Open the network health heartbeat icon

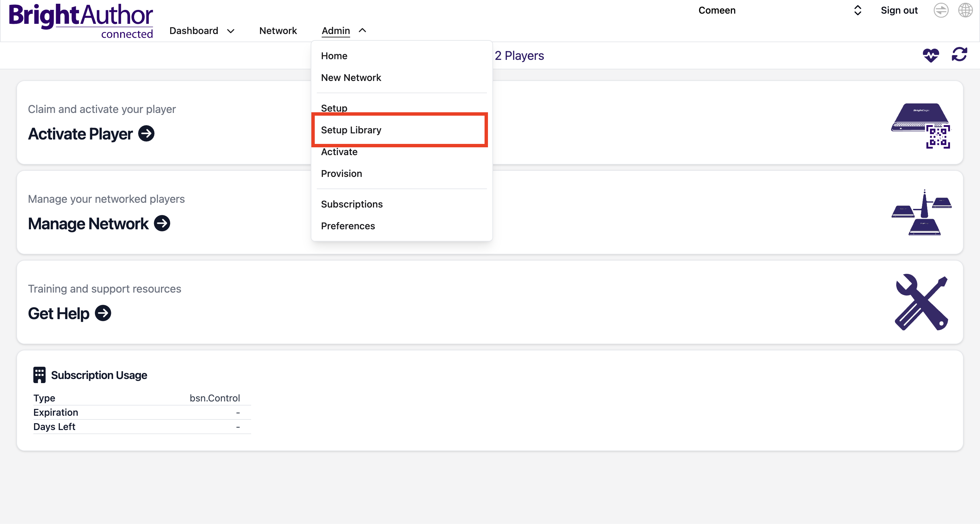click(x=931, y=55)
